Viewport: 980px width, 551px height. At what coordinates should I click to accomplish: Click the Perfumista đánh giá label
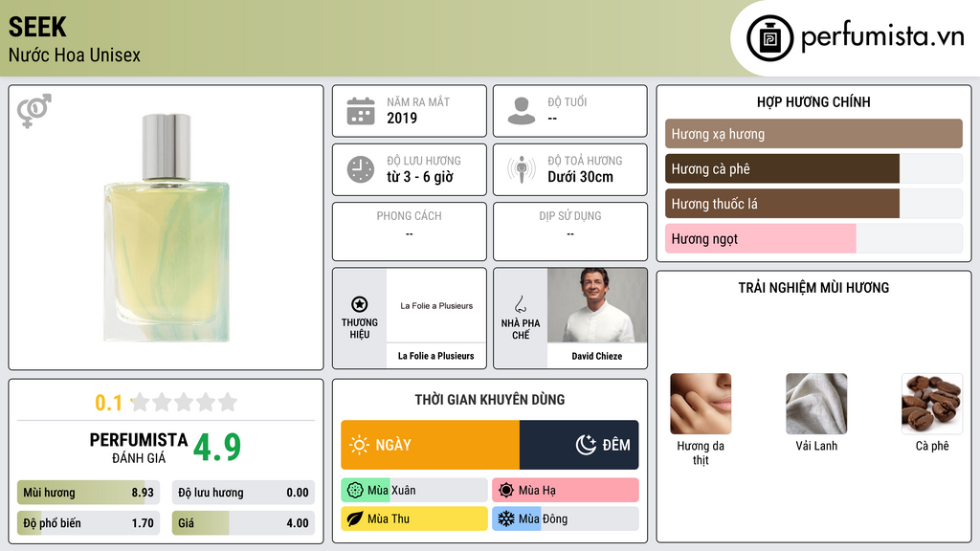tap(139, 448)
